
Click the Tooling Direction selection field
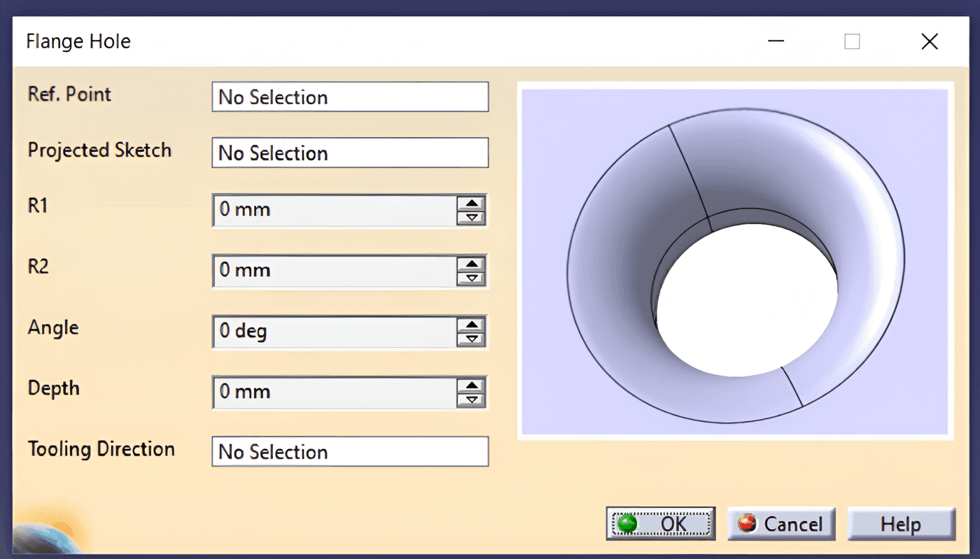(x=350, y=451)
